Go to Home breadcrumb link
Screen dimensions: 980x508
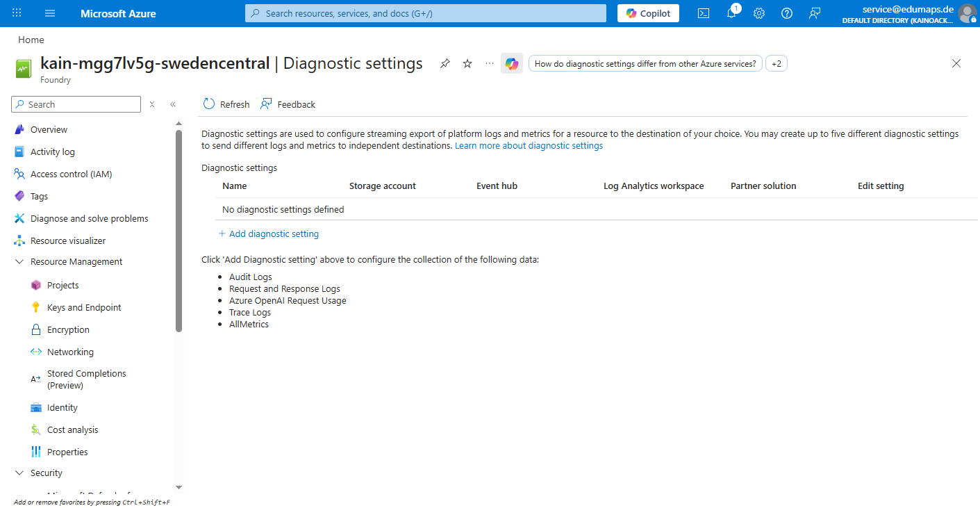coord(31,40)
